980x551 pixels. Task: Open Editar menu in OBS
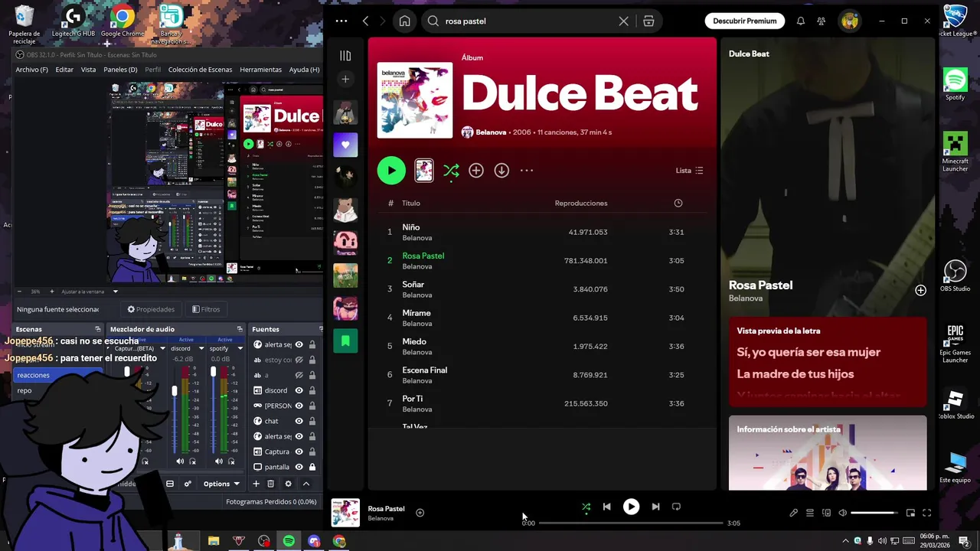pyautogui.click(x=64, y=70)
